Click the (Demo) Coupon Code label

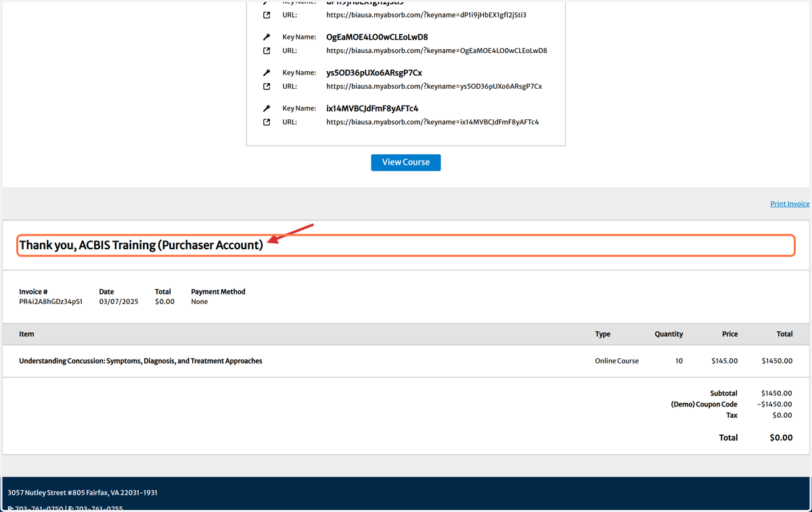pyautogui.click(x=704, y=404)
